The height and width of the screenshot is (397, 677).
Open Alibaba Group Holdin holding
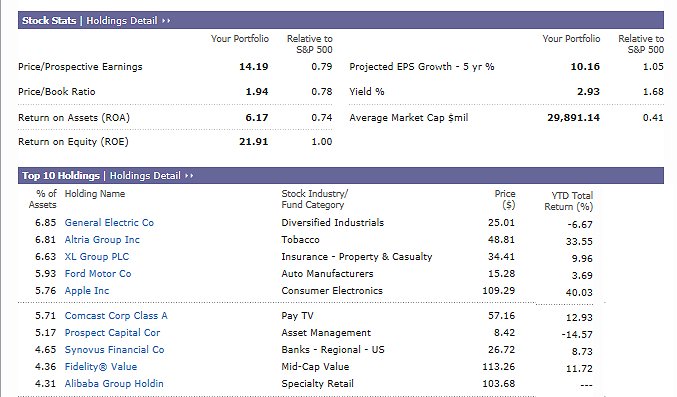[x=114, y=384]
